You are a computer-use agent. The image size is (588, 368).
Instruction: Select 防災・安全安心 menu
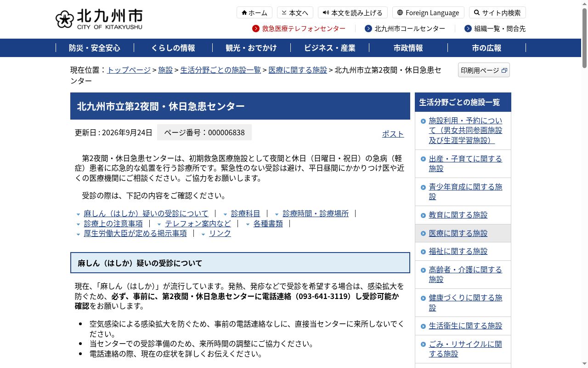click(95, 48)
